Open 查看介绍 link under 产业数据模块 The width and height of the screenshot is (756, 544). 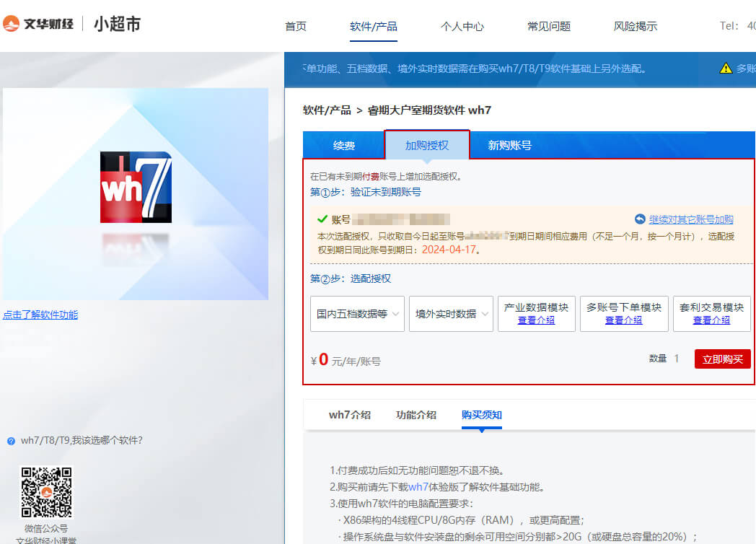click(536, 320)
